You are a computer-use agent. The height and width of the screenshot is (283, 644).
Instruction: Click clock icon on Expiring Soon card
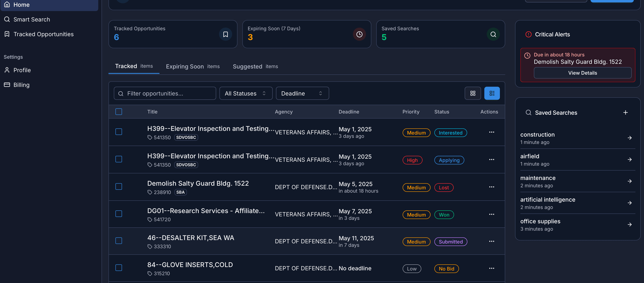(359, 34)
